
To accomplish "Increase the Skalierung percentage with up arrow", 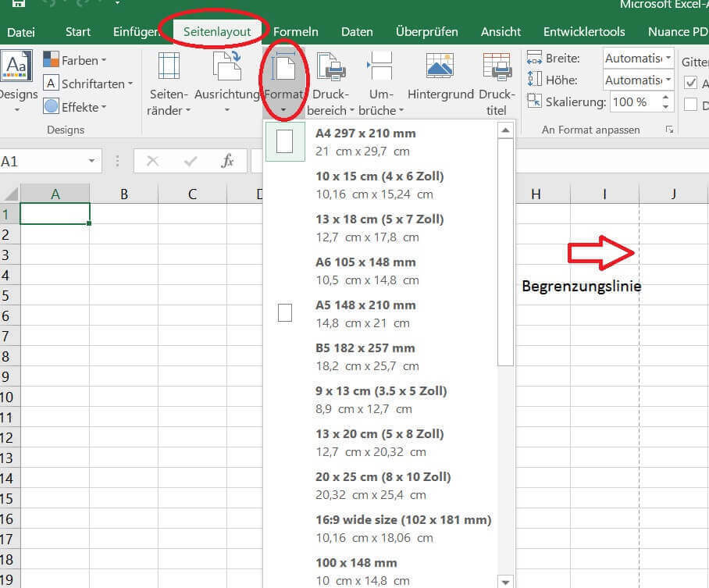I will [665, 98].
